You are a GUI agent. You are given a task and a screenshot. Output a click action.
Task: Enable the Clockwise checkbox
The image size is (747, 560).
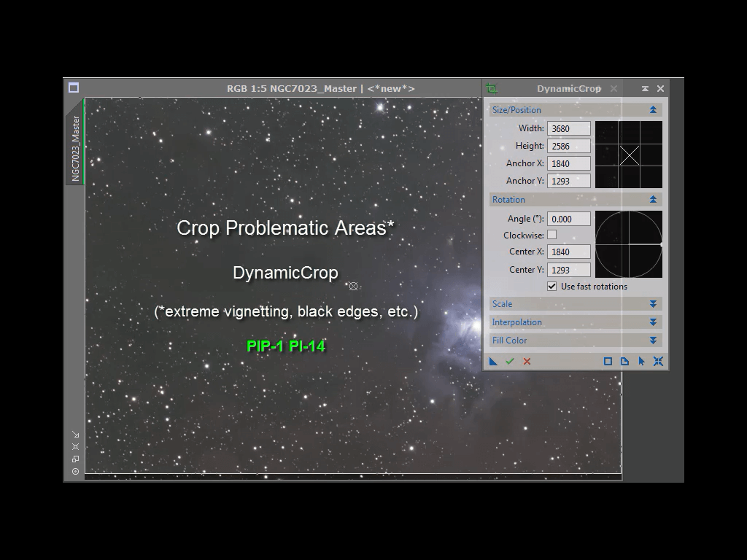[x=551, y=235]
